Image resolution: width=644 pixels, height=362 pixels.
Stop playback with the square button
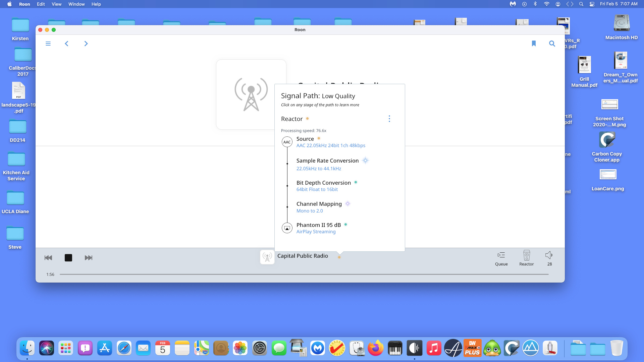pos(68,258)
